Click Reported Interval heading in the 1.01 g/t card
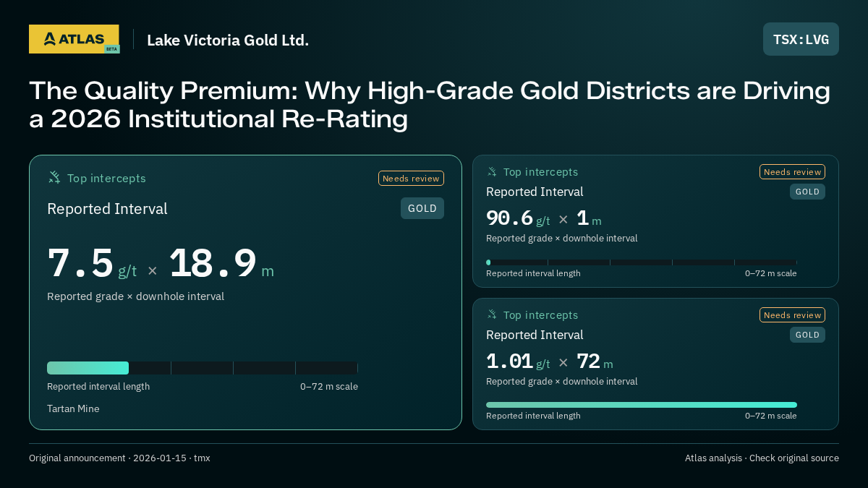Viewport: 868px width, 488px height. (535, 335)
